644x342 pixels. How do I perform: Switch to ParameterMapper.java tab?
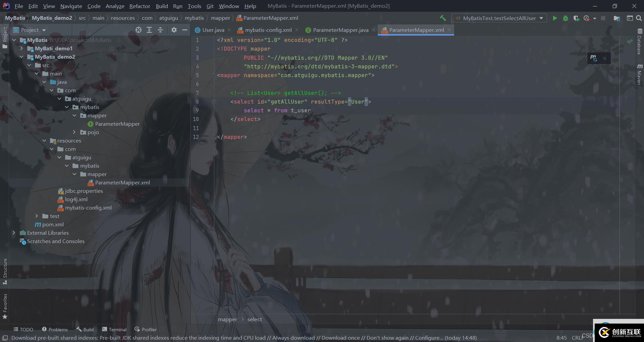click(x=341, y=30)
